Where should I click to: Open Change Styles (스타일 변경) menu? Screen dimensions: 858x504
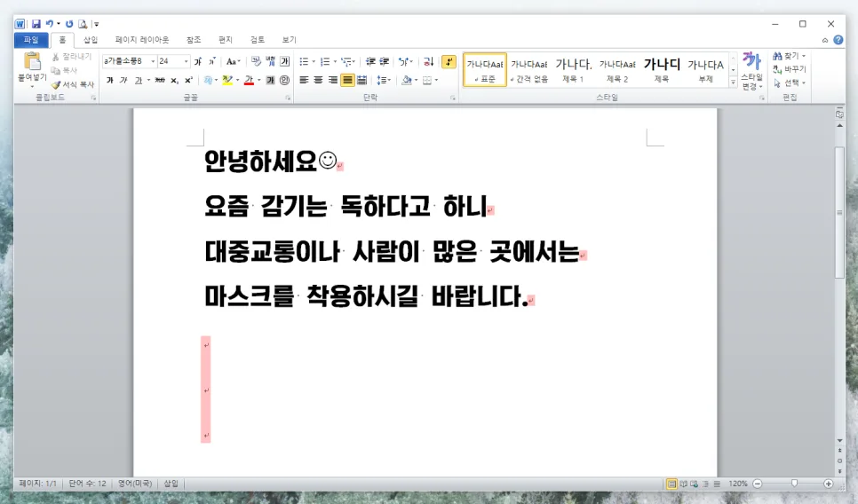(x=751, y=72)
